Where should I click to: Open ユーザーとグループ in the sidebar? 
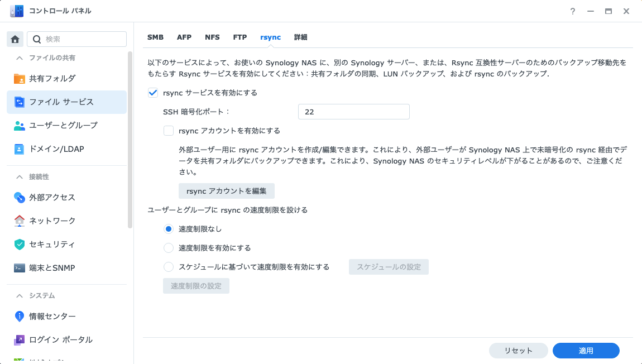tap(67, 126)
